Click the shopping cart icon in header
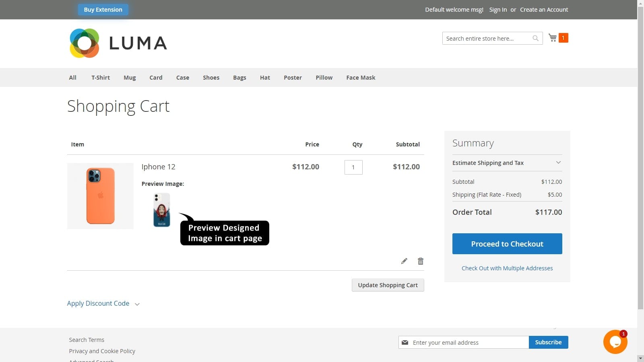The image size is (644, 362). click(x=553, y=38)
